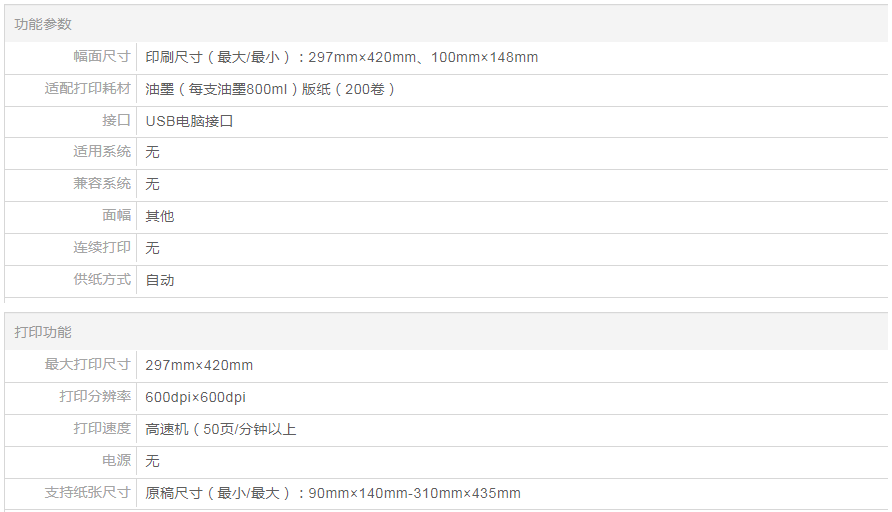Click the 最大打印尺寸 label

pyautogui.click(x=88, y=365)
